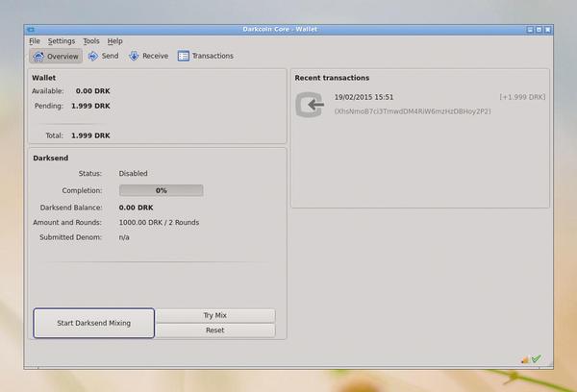Click the Darksend status Disabled value
Image resolution: width=577 pixels, height=392 pixels.
[133, 173]
